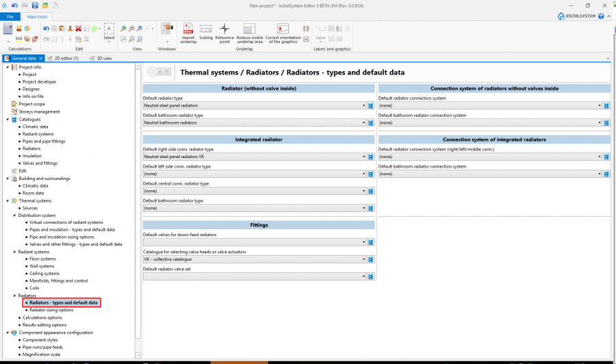Viewport: 616px width, 364px height.
Task: Click the Reference point tool
Action: [224, 29]
